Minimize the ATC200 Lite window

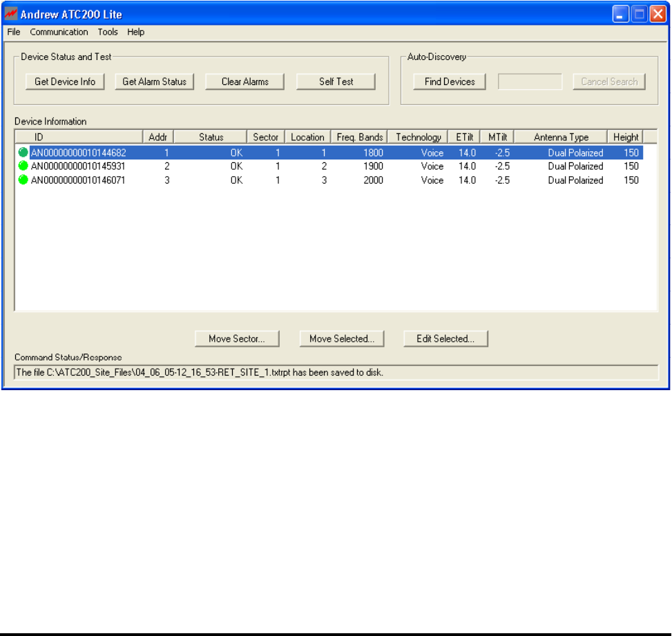click(620, 14)
